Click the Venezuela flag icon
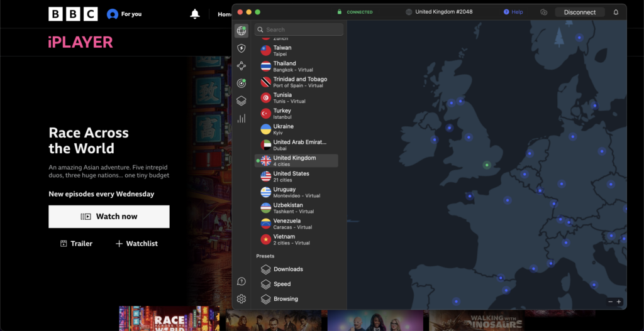 (x=266, y=224)
